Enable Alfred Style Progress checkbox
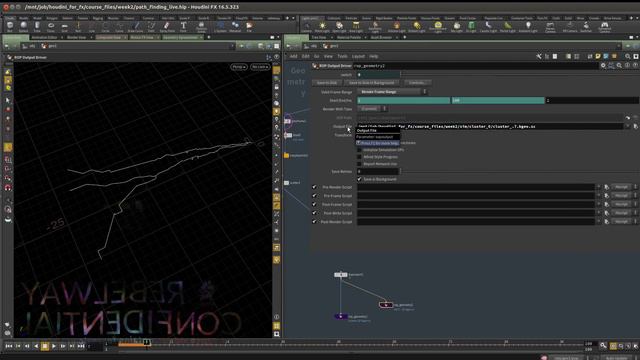 click(359, 157)
